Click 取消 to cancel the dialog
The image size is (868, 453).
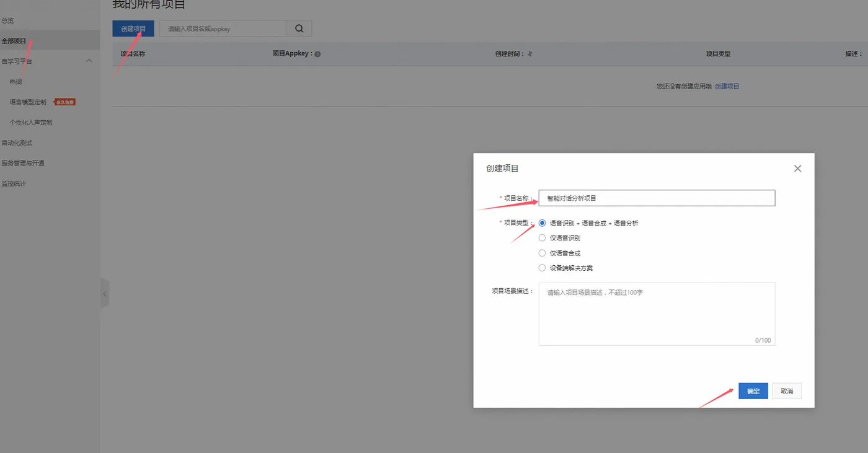pyautogui.click(x=787, y=391)
